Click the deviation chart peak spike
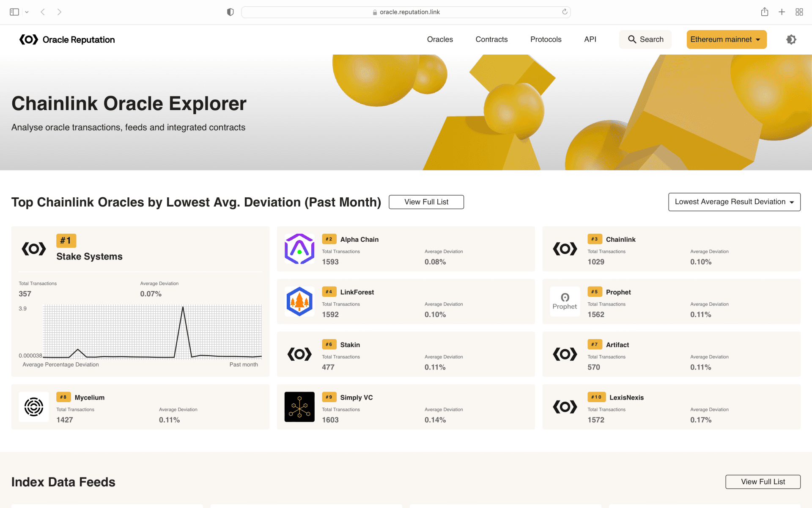 [183, 307]
